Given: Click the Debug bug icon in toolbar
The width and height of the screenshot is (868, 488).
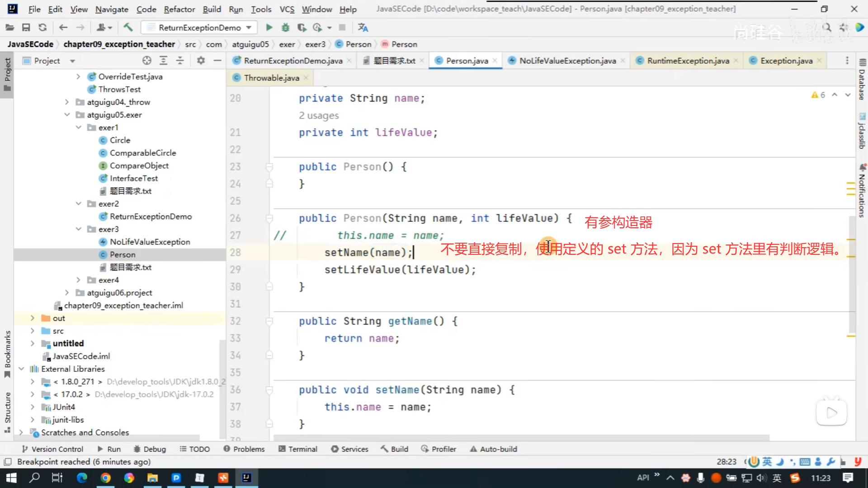Looking at the screenshot, I should click(x=285, y=28).
